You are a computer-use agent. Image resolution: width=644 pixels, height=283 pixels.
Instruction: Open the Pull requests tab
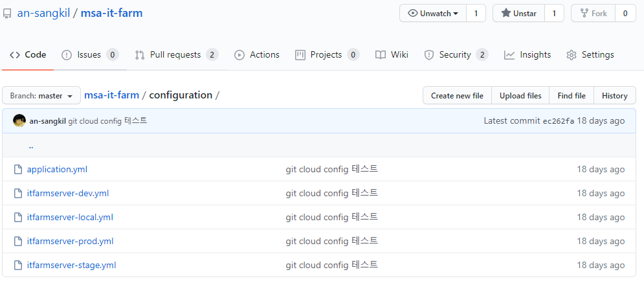click(x=177, y=54)
